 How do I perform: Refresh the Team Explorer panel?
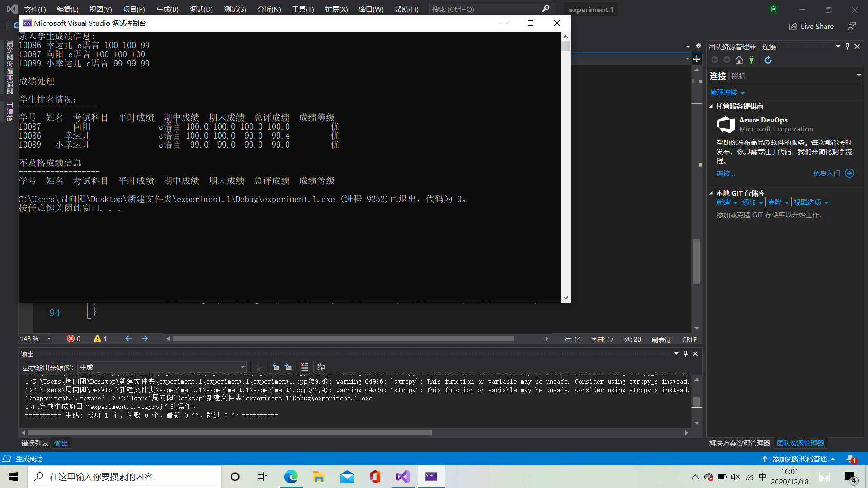[768, 60]
